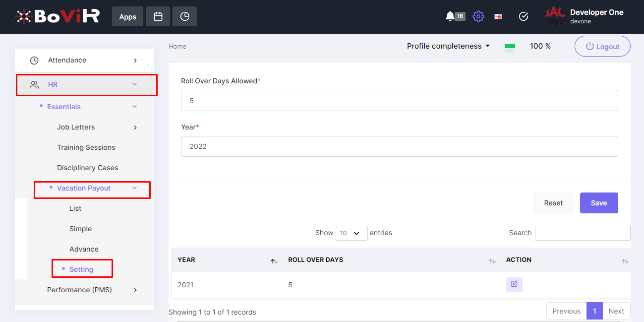Edit the 2021 roll over record
Screen dimensions: 644x322
514,284
